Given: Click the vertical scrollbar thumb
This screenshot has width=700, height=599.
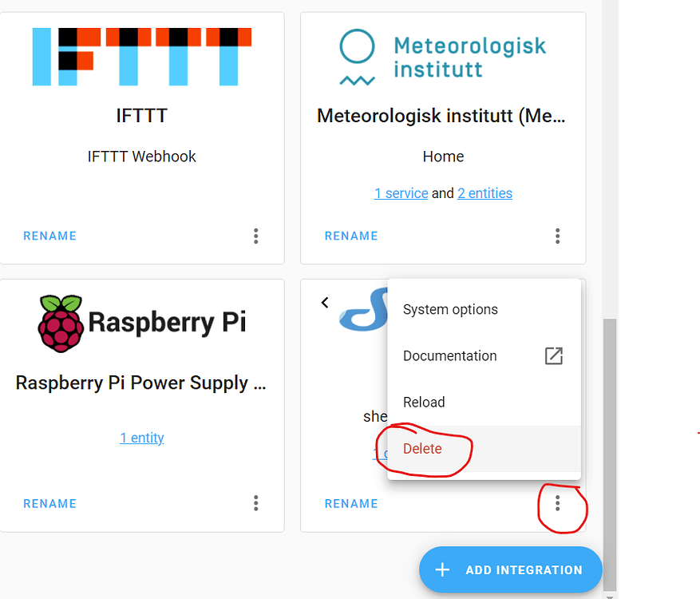Looking at the screenshot, I should tap(610, 454).
